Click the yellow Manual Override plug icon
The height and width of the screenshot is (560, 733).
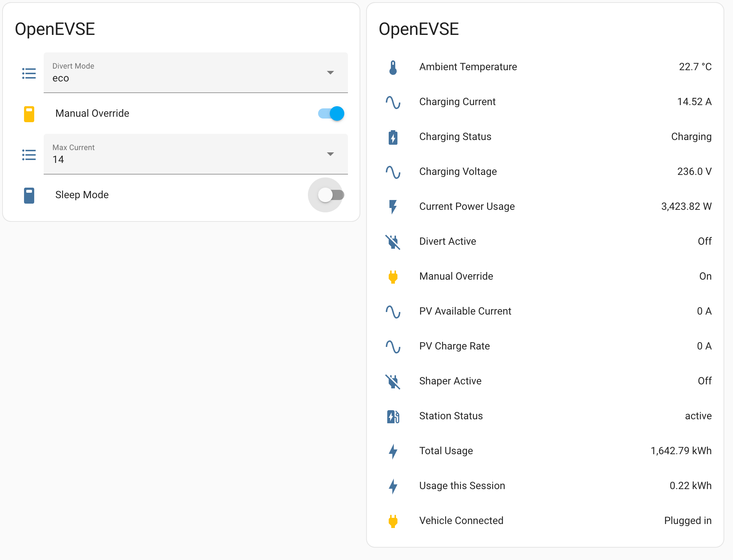point(392,276)
